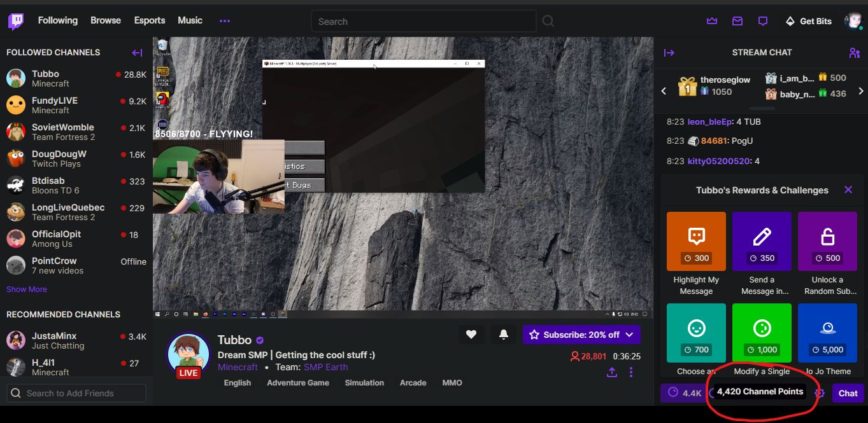868x423 pixels.
Task: Click the search magnifier button
Action: tap(548, 21)
